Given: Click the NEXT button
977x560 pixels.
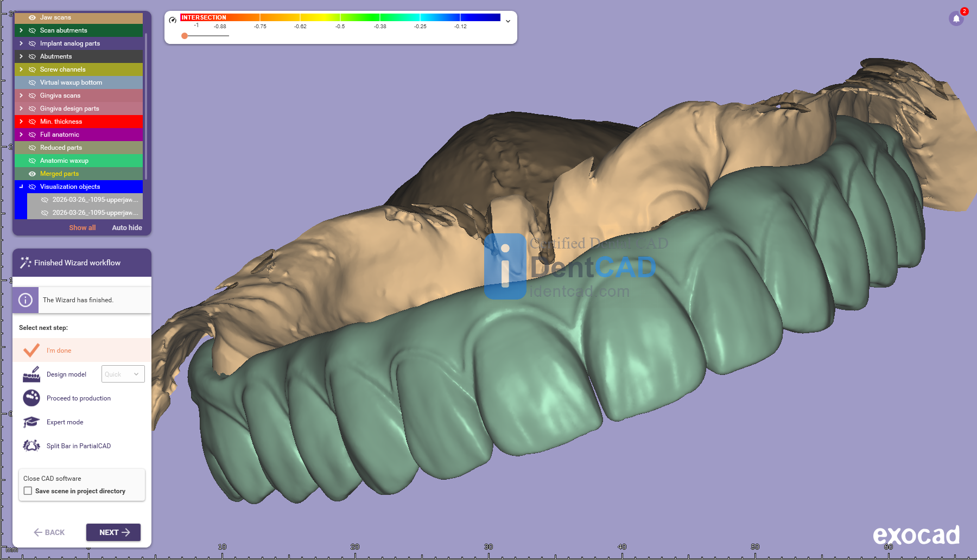Looking at the screenshot, I should (x=113, y=532).
